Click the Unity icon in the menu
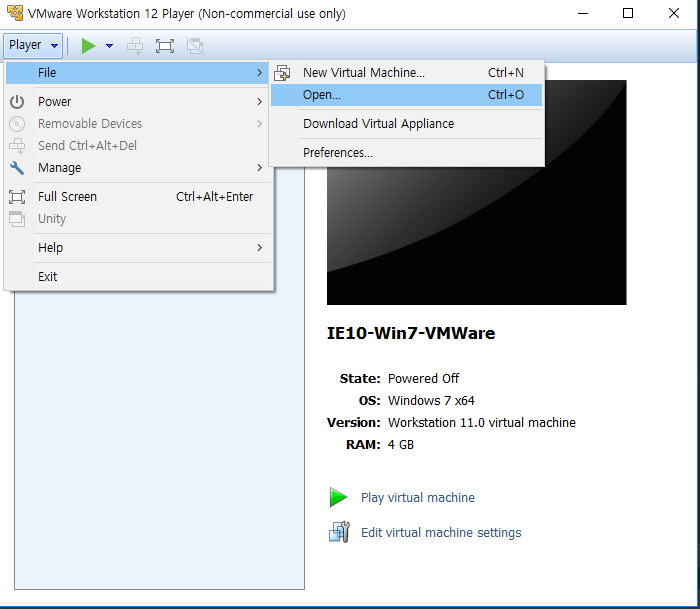Screen dimensions: 700x609 click(x=17, y=219)
